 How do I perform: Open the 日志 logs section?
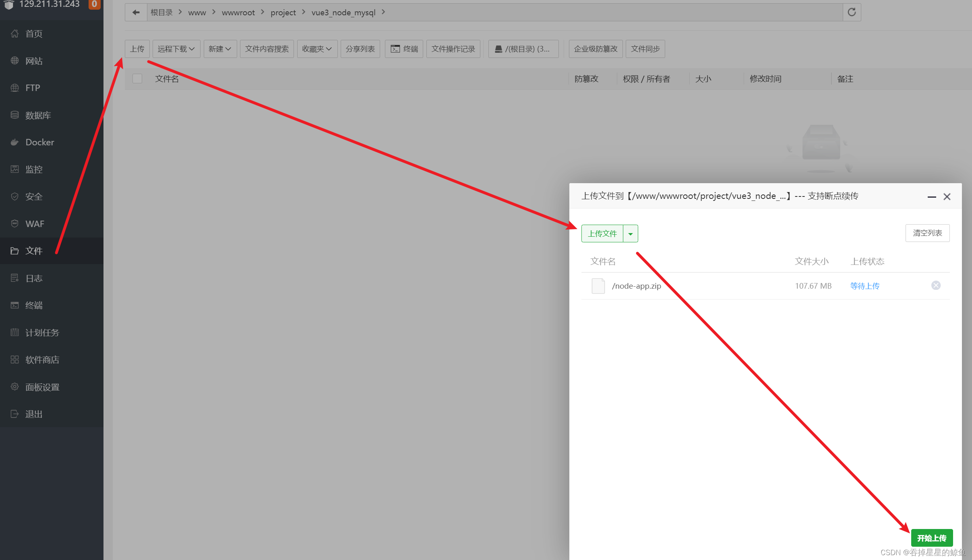[x=33, y=278]
